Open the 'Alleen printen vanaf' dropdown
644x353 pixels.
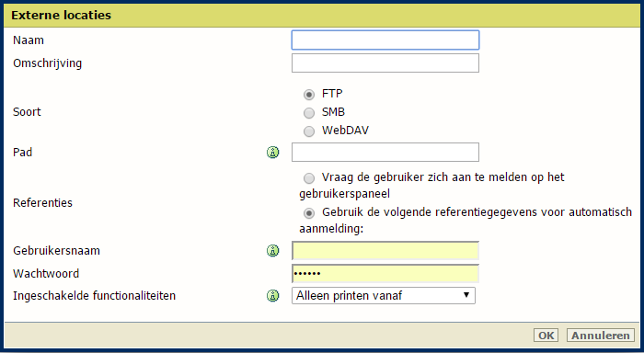click(384, 295)
